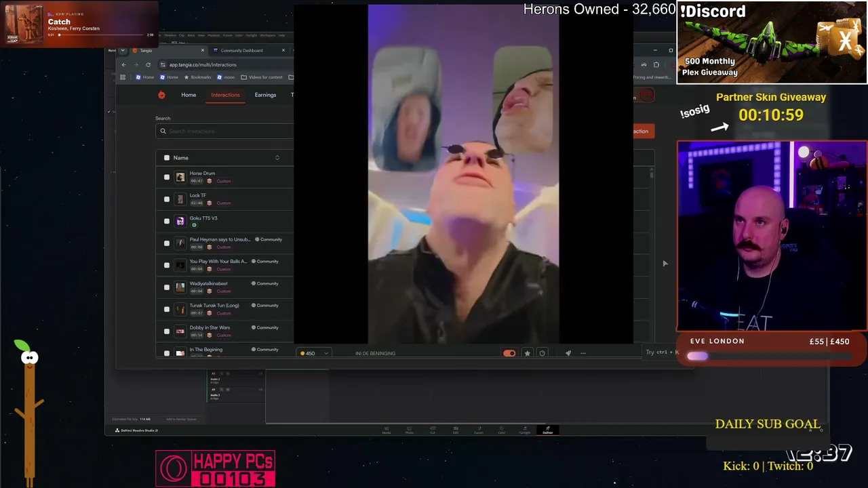Open the Deliver page in DaVinci Resolve
The height and width of the screenshot is (488, 868).
coord(548,430)
